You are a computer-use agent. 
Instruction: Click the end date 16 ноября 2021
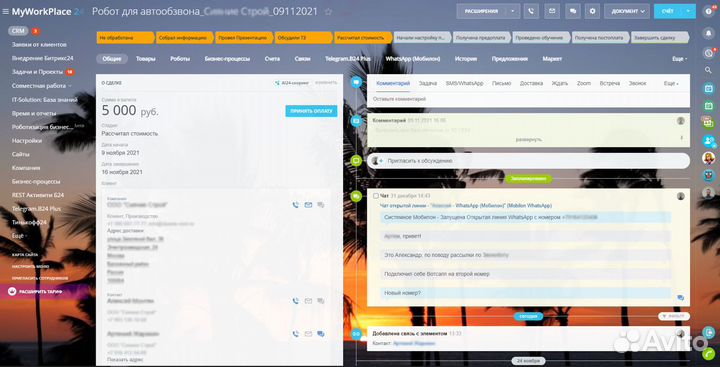click(122, 172)
